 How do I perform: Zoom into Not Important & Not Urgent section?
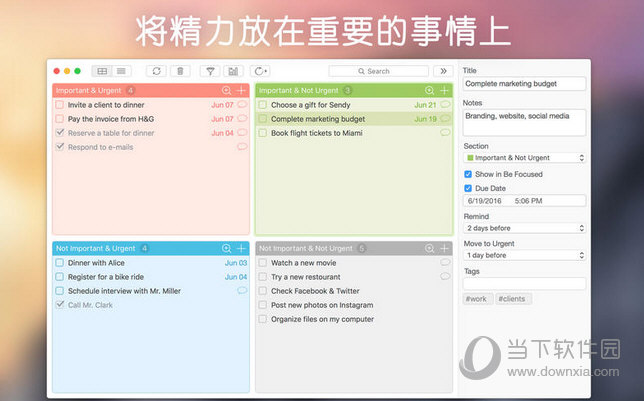coord(429,248)
